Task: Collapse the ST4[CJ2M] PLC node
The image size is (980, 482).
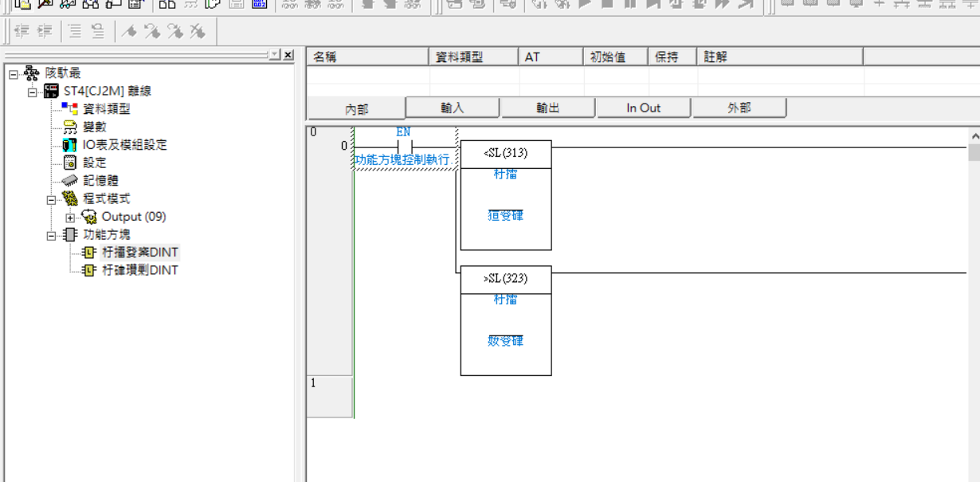Action: [x=33, y=92]
